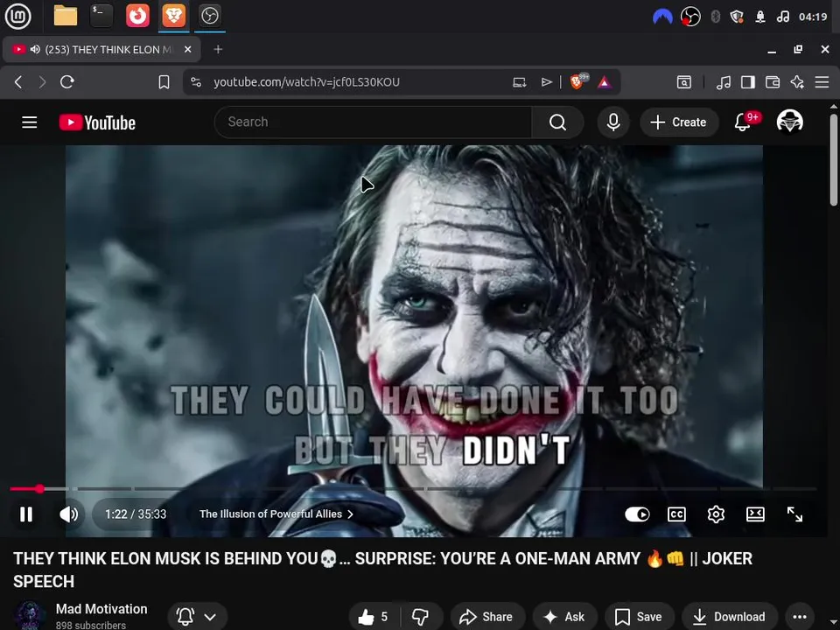Click the YouTube search field

[374, 122]
